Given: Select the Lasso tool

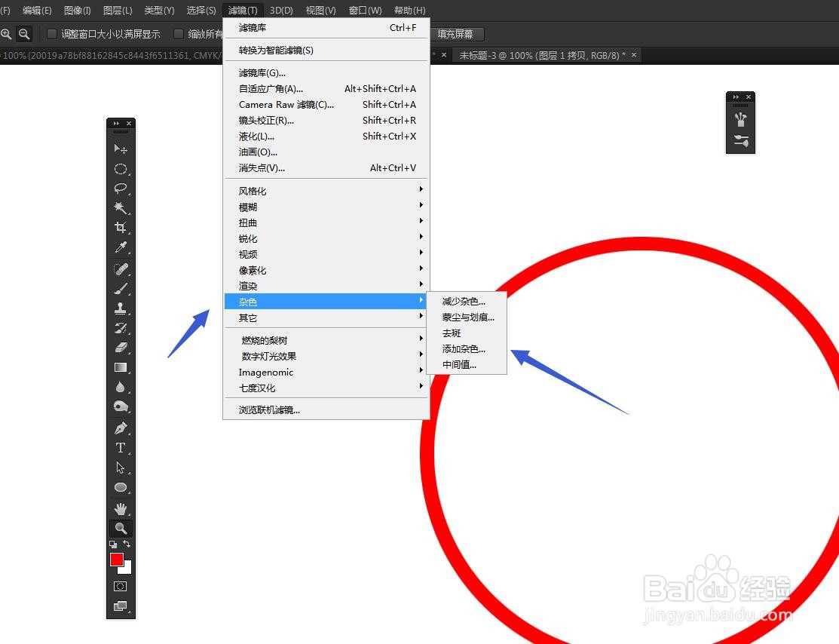Looking at the screenshot, I should (121, 189).
